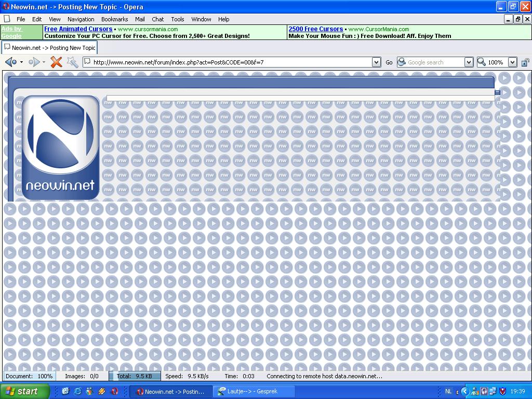This screenshot has height=399, width=532.
Task: Click the neowin.net logo image
Action: click(x=60, y=148)
